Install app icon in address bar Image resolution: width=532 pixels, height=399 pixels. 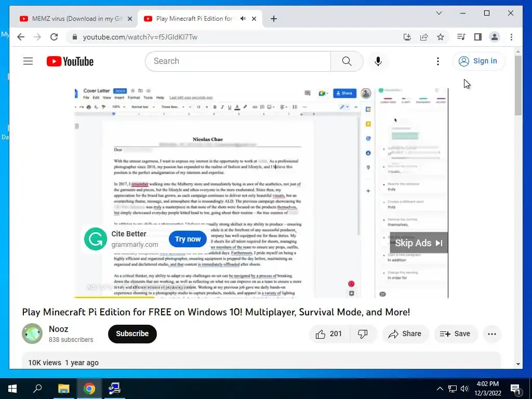[407, 37]
